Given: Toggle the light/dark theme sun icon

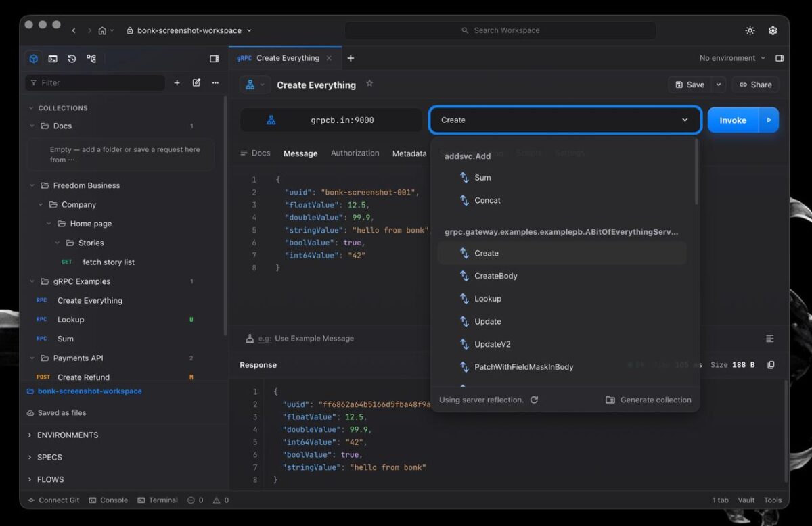Looking at the screenshot, I should tap(750, 30).
